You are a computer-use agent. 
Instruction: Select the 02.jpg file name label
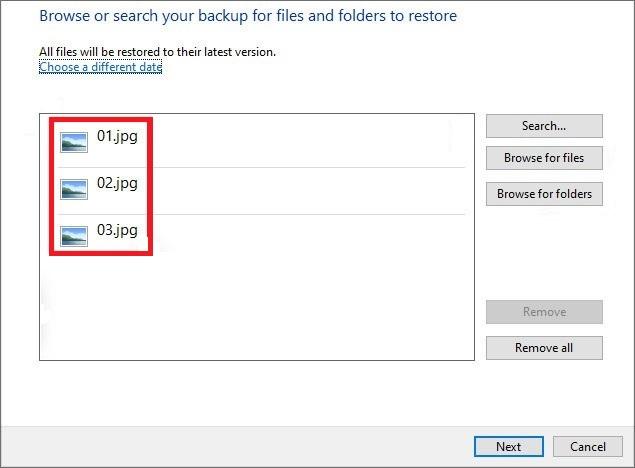[x=117, y=183]
